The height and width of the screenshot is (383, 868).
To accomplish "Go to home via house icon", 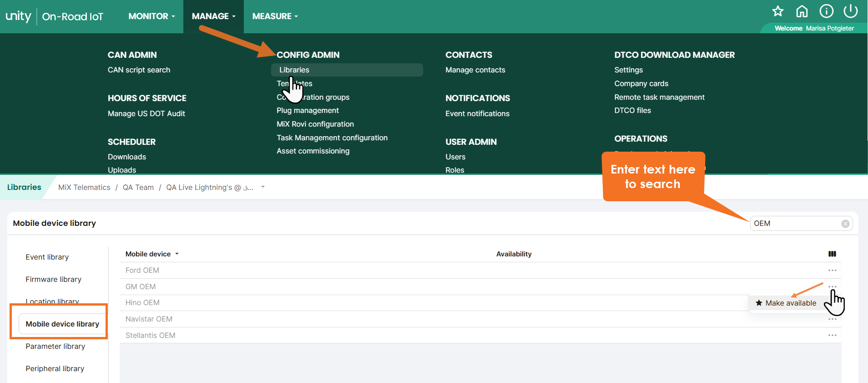I will point(802,11).
